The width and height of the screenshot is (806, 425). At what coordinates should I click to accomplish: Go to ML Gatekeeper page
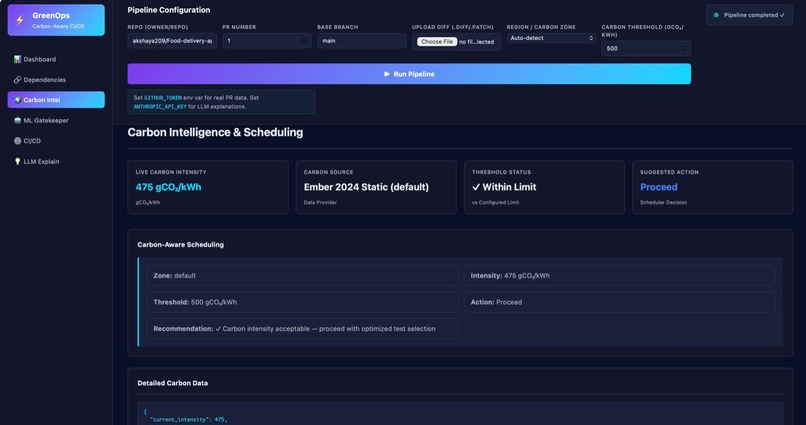pos(56,120)
